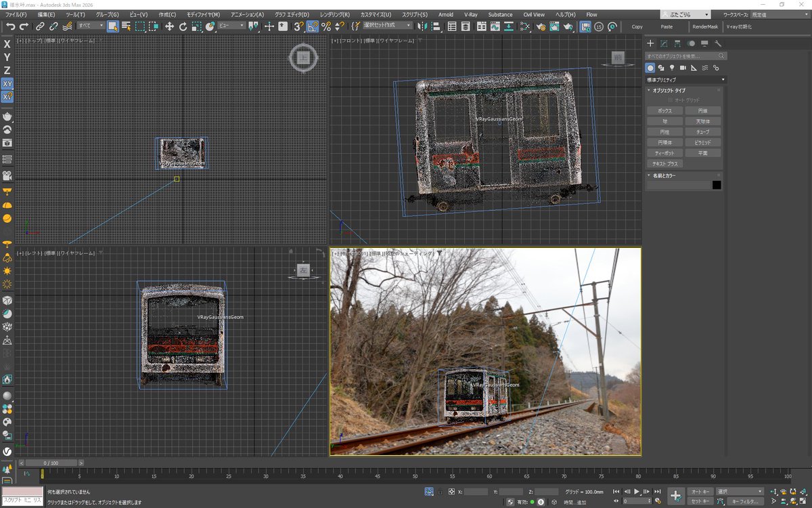Click the Lights category icon in Create panel
Viewport: 812px width, 508px height.
672,68
